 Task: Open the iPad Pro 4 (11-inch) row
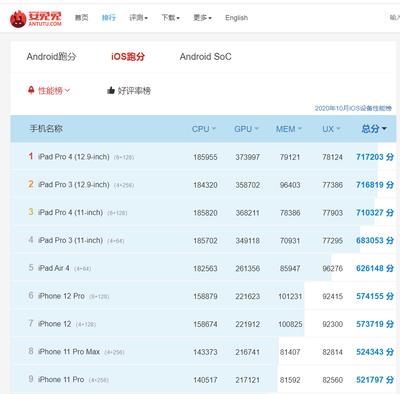(x=203, y=212)
